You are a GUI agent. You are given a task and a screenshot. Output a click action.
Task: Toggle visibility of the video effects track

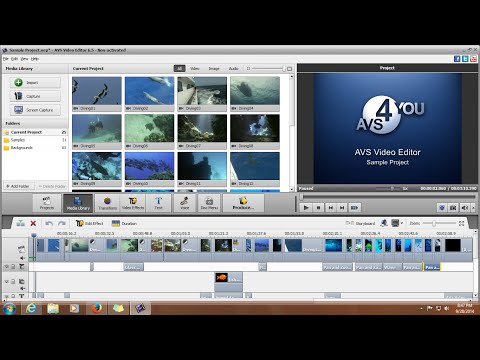[6, 266]
